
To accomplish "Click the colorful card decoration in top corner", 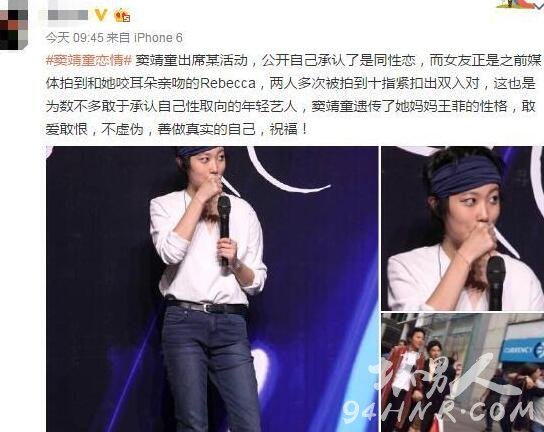I will tap(516, 3).
